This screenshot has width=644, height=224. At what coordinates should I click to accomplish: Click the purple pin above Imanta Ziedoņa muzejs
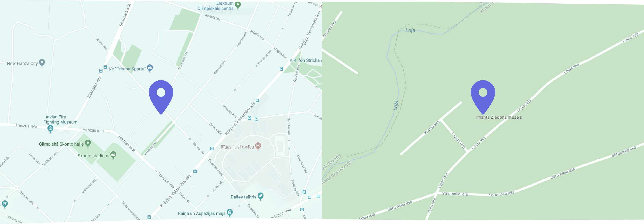tap(483, 97)
